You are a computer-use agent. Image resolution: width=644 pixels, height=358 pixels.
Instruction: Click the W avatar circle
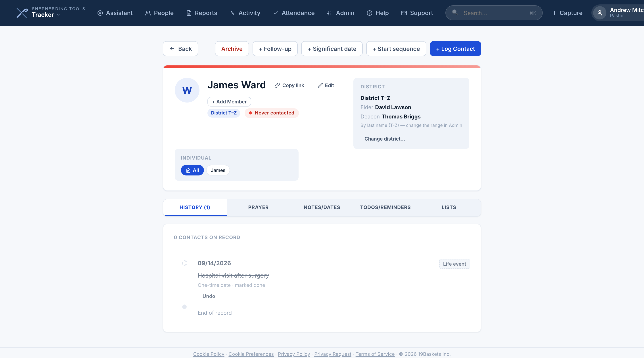tap(187, 90)
